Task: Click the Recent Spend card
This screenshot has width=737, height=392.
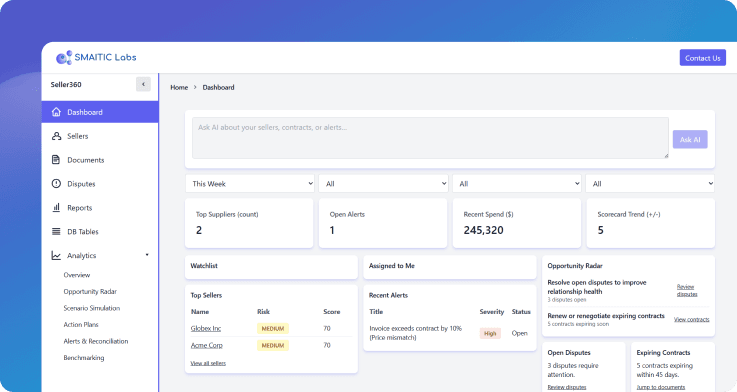Action: 517,223
